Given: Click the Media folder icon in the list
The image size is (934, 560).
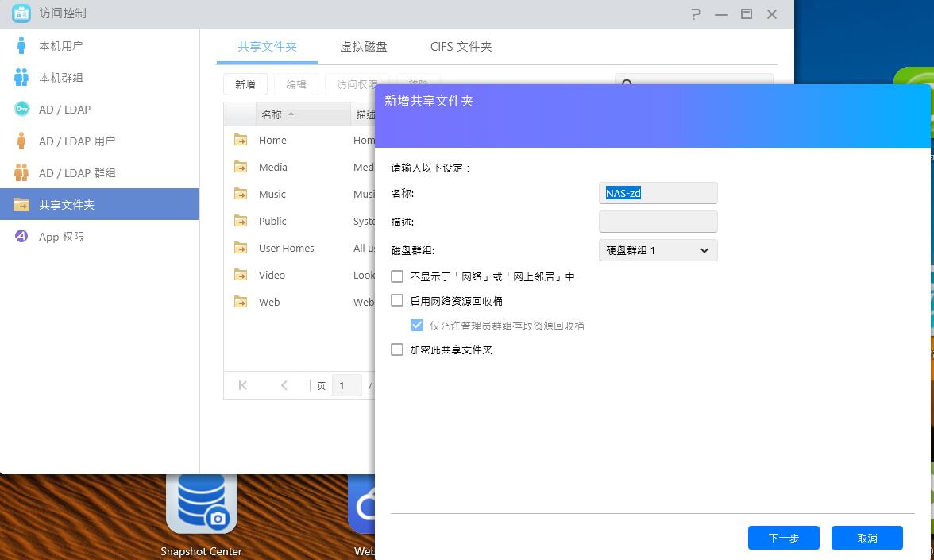Looking at the screenshot, I should pos(240,167).
